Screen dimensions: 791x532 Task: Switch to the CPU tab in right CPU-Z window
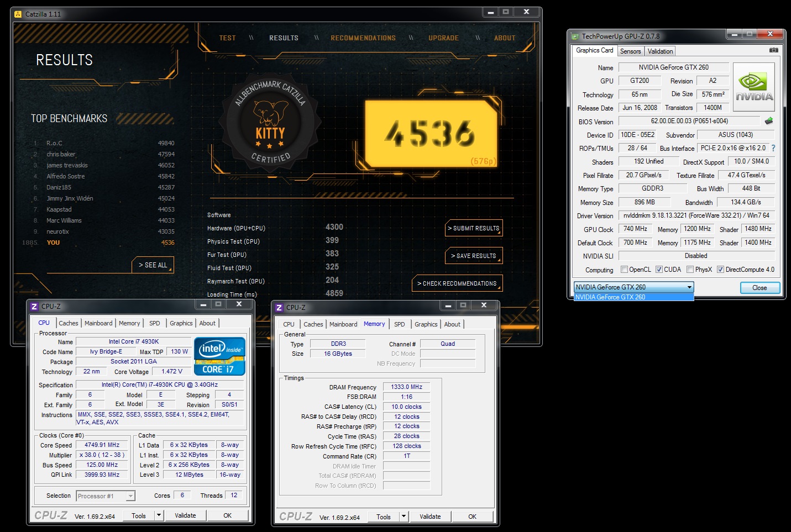pos(289,324)
